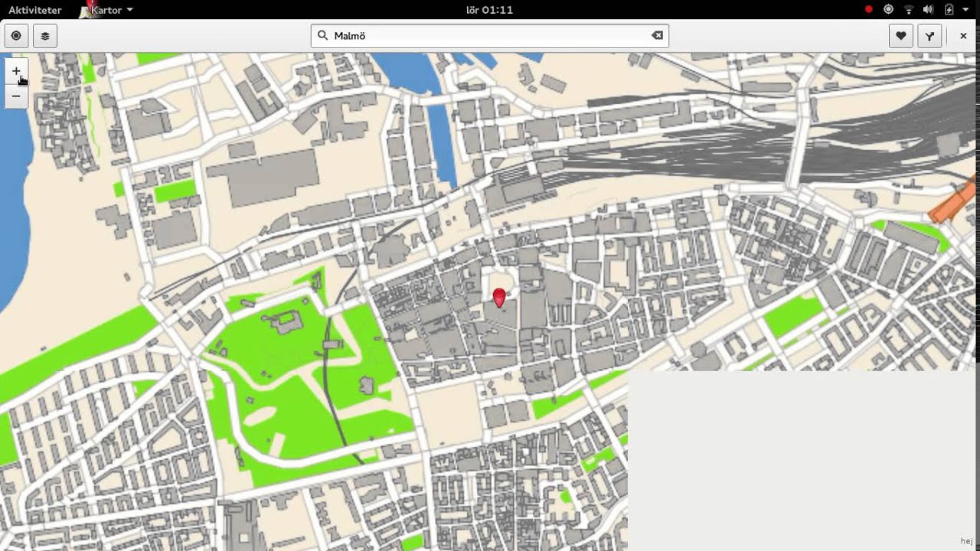
Task: Open the clock showing lör 01:11
Action: point(489,10)
